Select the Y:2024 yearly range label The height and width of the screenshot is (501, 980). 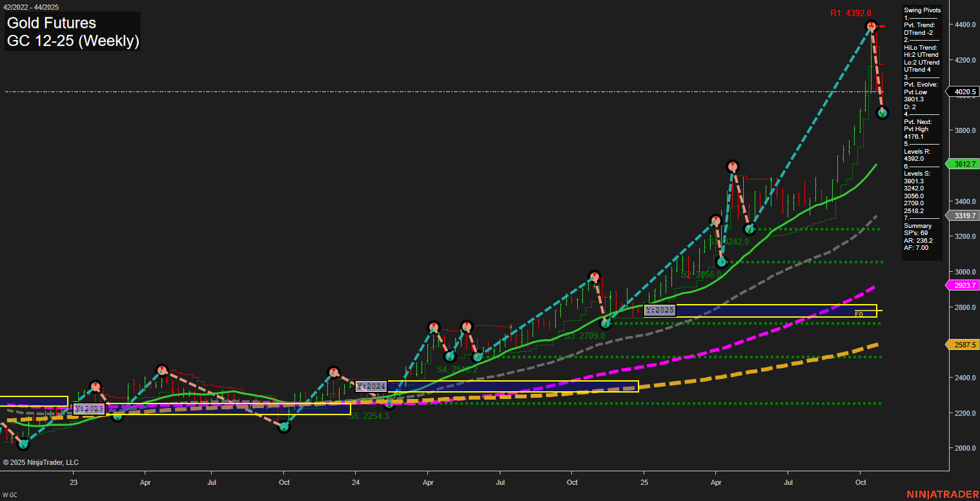[371, 386]
